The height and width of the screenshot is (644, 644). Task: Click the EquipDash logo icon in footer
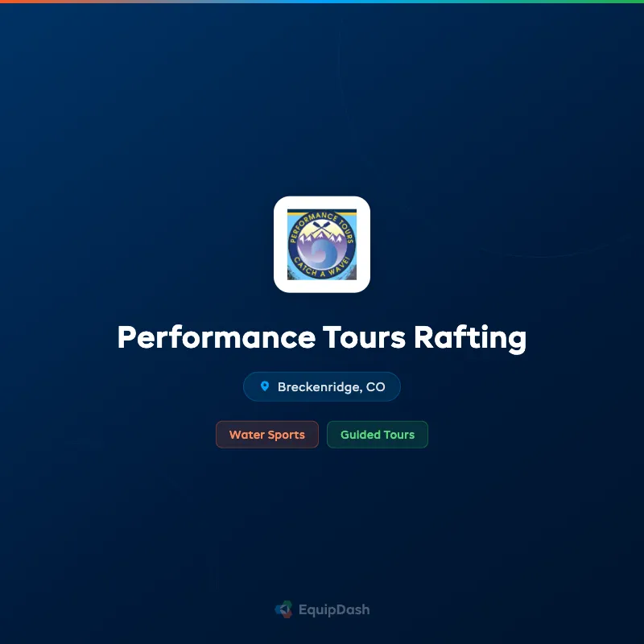pos(283,609)
